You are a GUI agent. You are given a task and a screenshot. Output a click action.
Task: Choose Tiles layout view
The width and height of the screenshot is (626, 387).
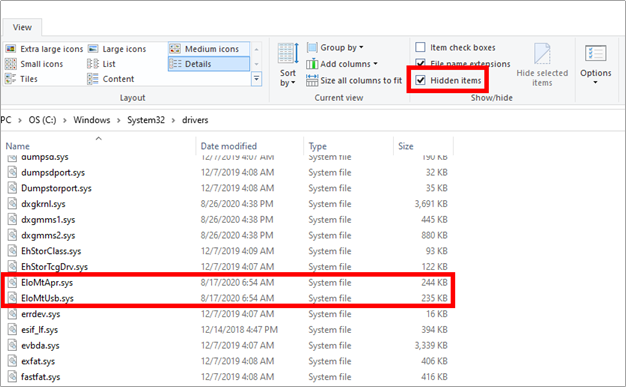21,79
